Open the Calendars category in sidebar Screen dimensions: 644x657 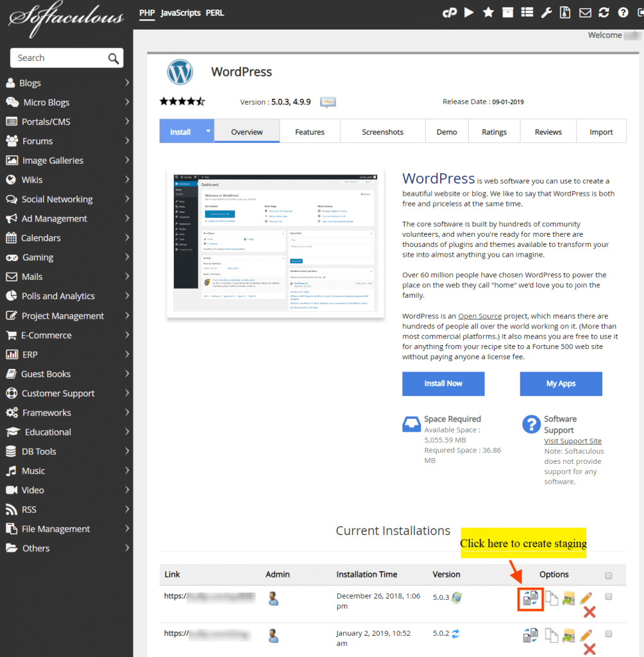pos(40,237)
